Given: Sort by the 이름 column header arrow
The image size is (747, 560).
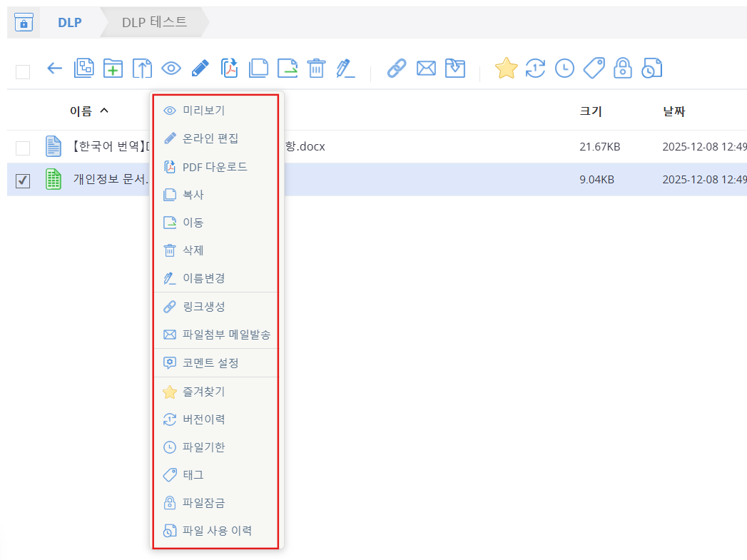Looking at the screenshot, I should coord(104,111).
